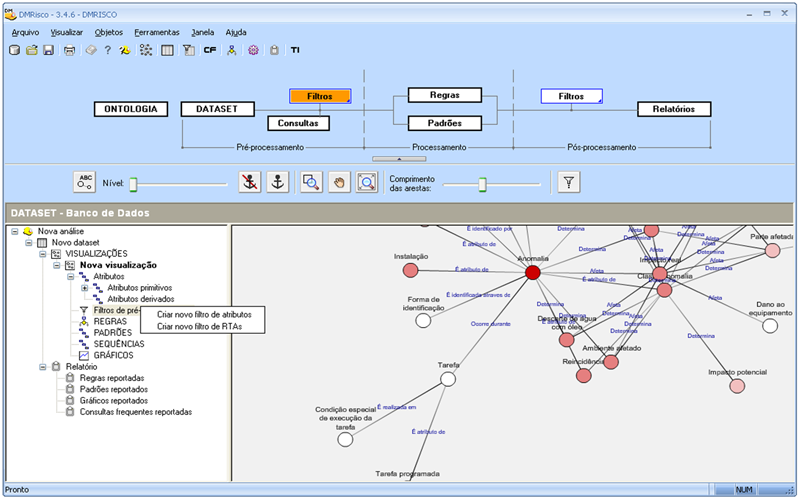
Task: Click the orange Filtros pre-processing box
Action: [x=320, y=96]
